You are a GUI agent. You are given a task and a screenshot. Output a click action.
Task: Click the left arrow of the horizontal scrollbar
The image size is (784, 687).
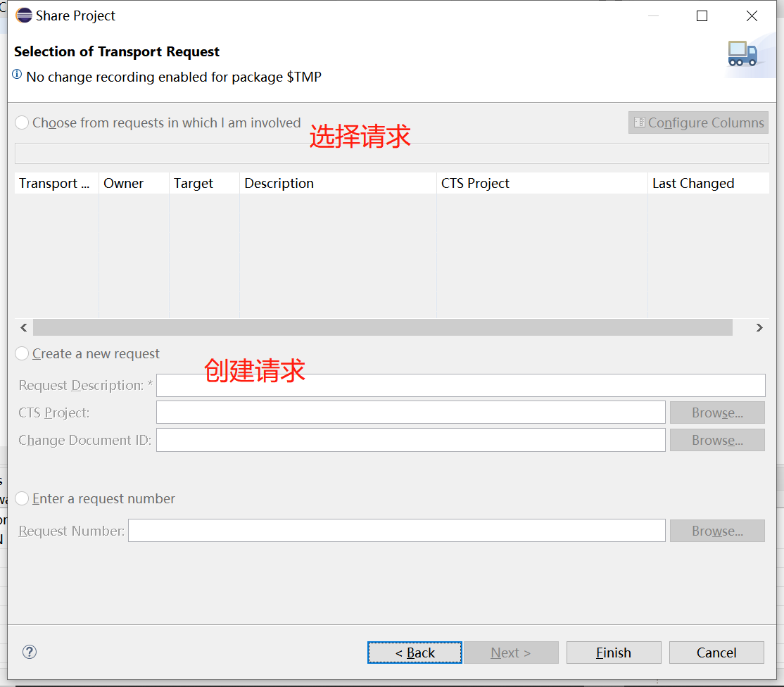[x=23, y=327]
